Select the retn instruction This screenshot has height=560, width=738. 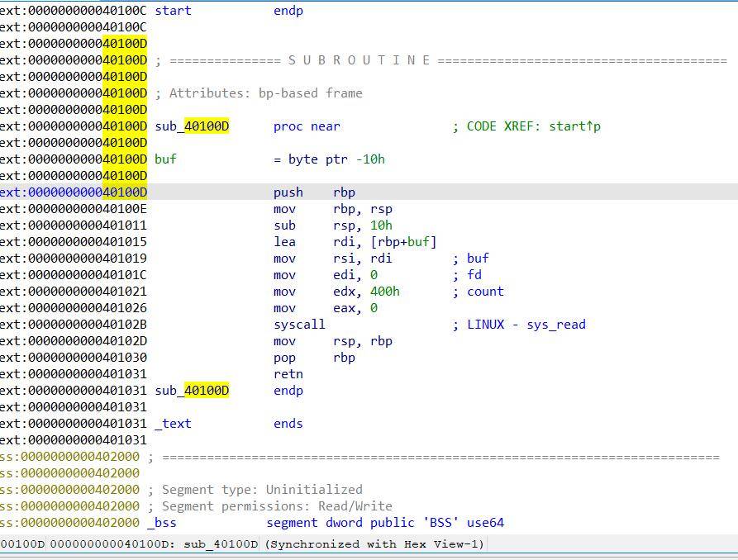click(288, 374)
